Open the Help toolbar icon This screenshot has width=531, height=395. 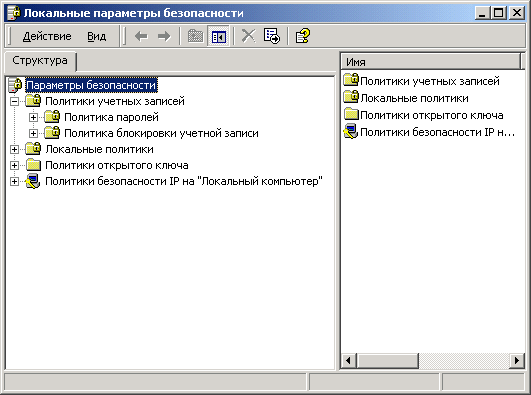tap(303, 36)
